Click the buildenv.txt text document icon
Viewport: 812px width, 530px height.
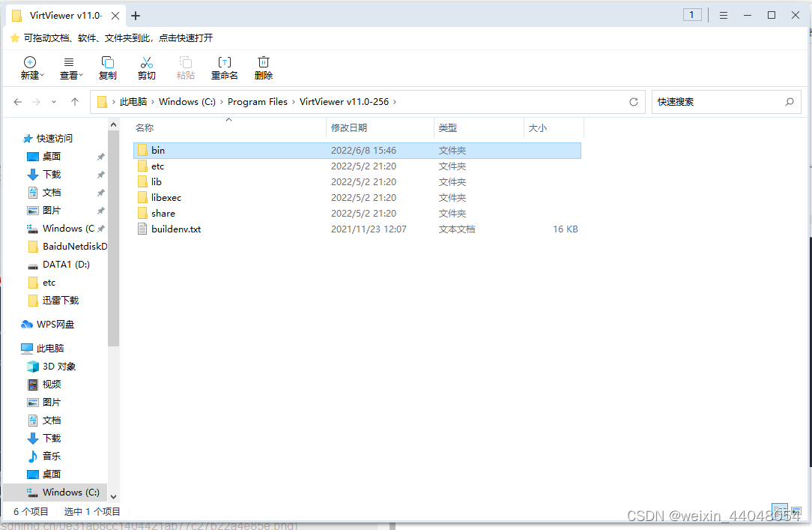pos(142,229)
